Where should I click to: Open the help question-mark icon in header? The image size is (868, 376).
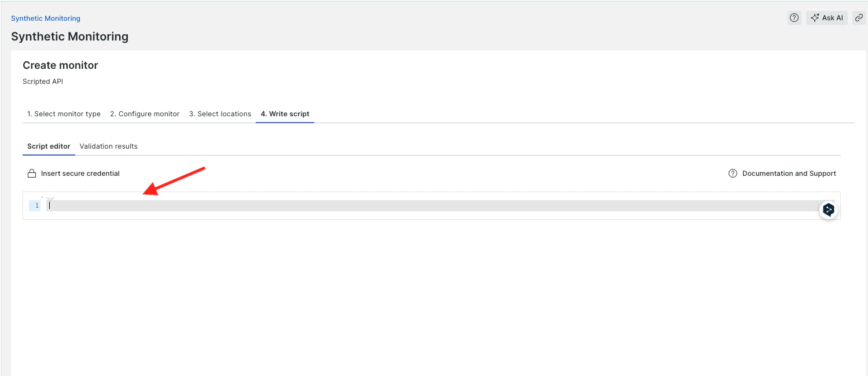[795, 18]
